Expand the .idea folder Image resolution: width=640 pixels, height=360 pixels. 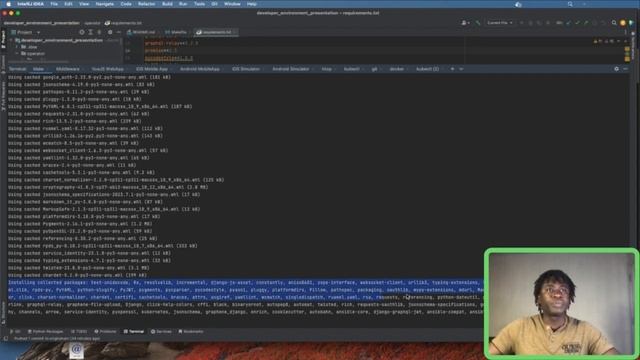point(17,47)
